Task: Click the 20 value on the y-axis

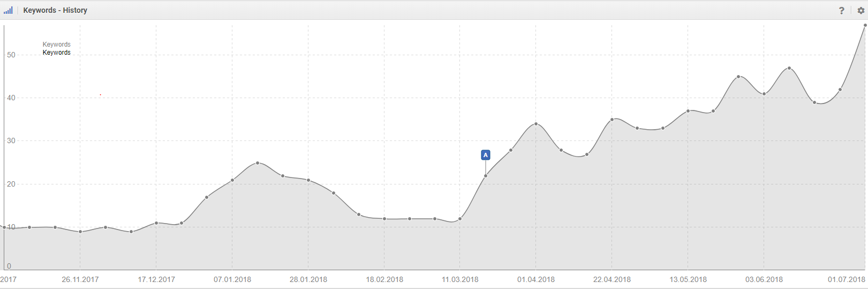Action: coord(11,184)
